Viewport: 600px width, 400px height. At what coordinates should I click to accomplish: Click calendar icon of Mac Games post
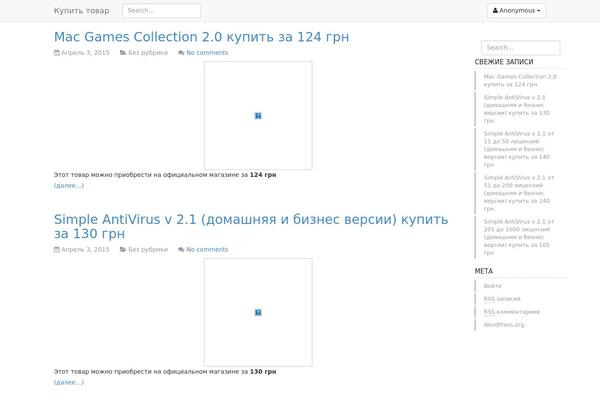click(x=57, y=52)
